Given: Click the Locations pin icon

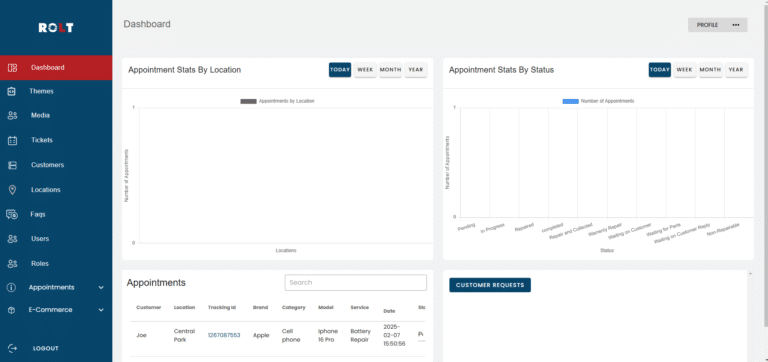Looking at the screenshot, I should tap(12, 190).
